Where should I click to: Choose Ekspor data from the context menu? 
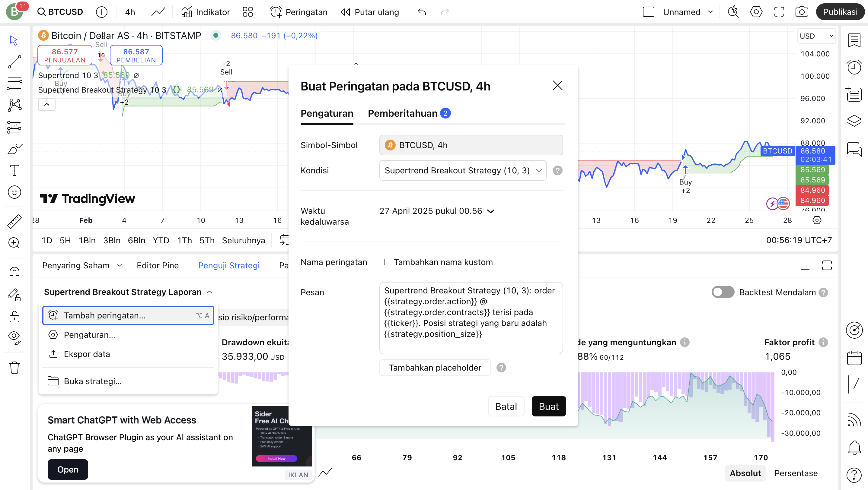pyautogui.click(x=87, y=354)
